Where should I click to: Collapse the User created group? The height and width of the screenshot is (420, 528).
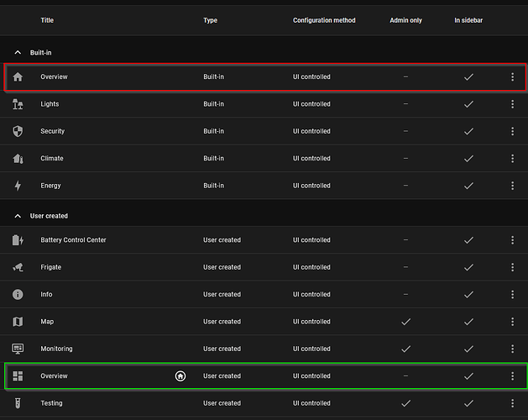click(x=18, y=216)
